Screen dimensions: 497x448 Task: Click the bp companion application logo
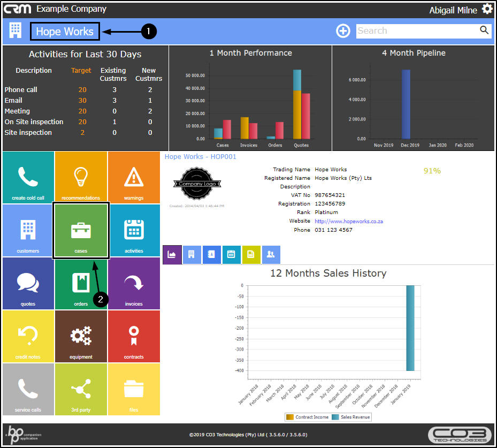point(24,435)
